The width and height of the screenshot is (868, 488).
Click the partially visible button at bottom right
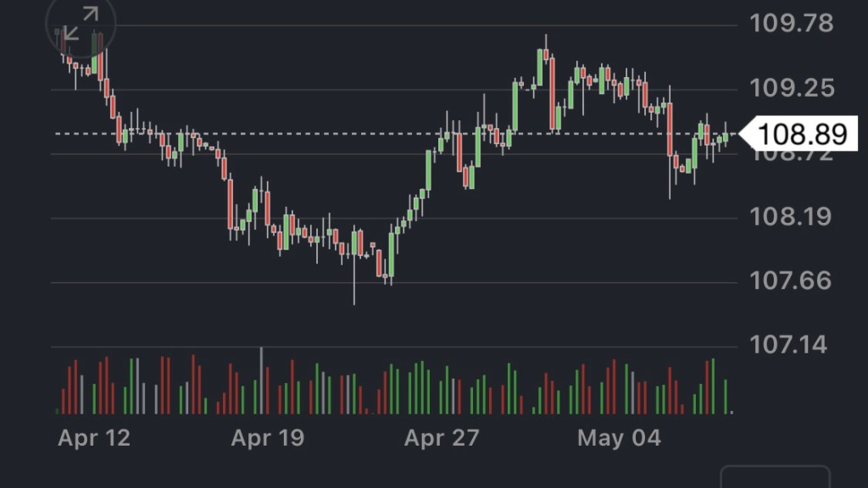pos(775,478)
